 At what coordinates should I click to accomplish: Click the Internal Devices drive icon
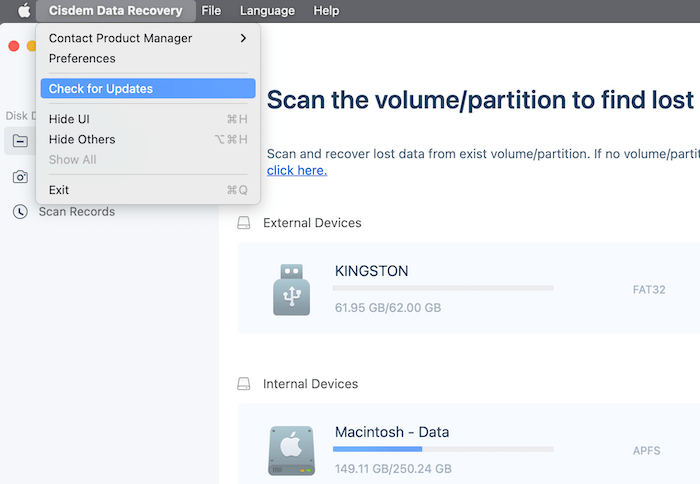pos(244,384)
